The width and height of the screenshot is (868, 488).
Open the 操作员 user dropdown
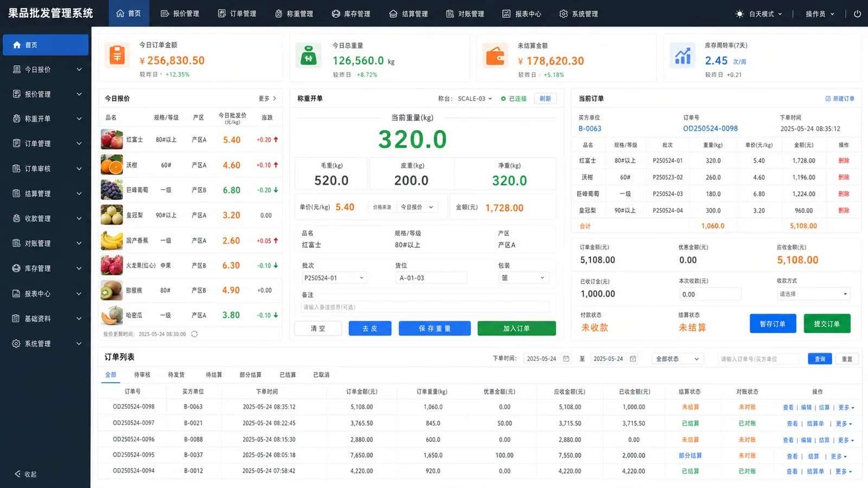tap(820, 14)
